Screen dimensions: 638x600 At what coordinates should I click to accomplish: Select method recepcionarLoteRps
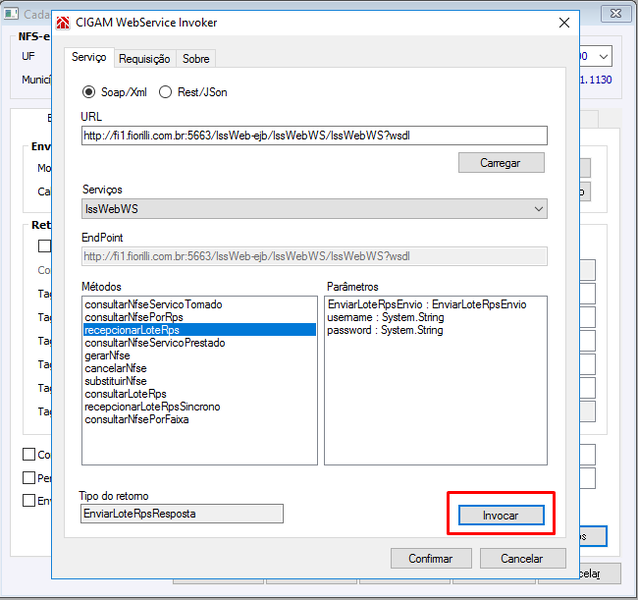(199, 330)
